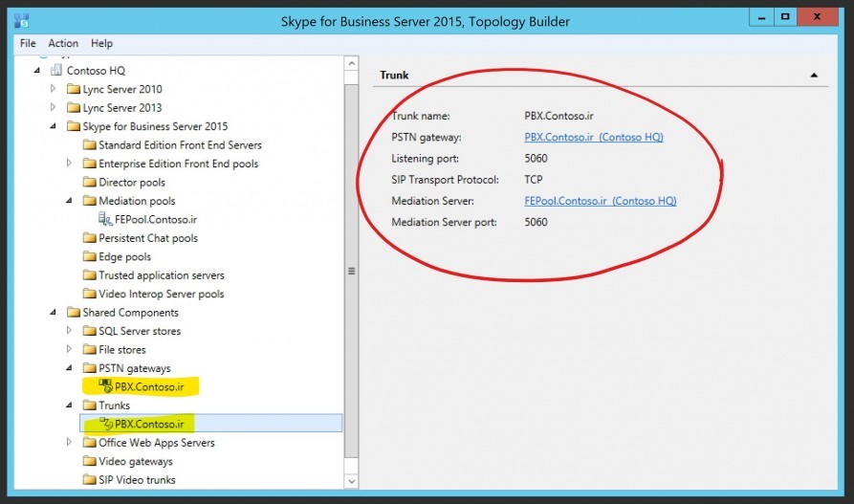
Task: Expand the File stores node
Action: pos(69,348)
